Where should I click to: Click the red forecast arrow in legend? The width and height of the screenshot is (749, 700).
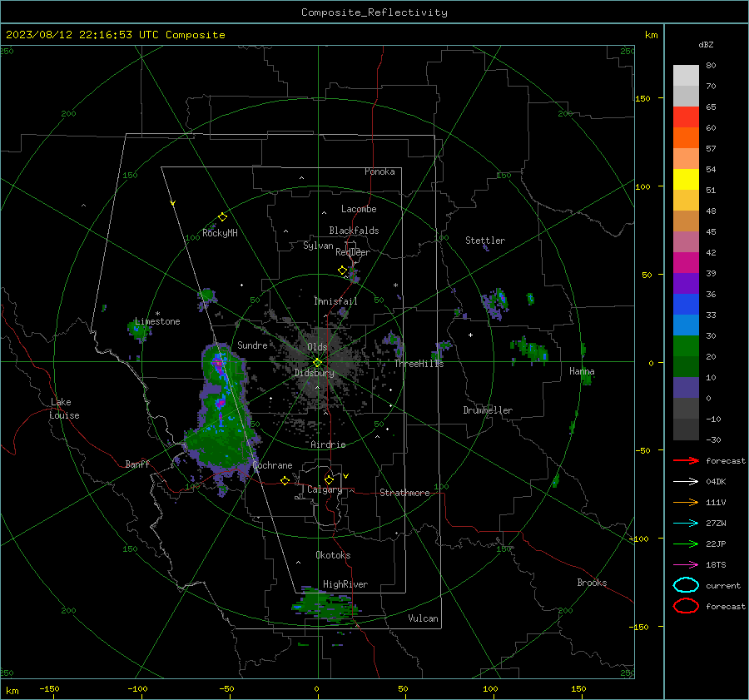(686, 460)
